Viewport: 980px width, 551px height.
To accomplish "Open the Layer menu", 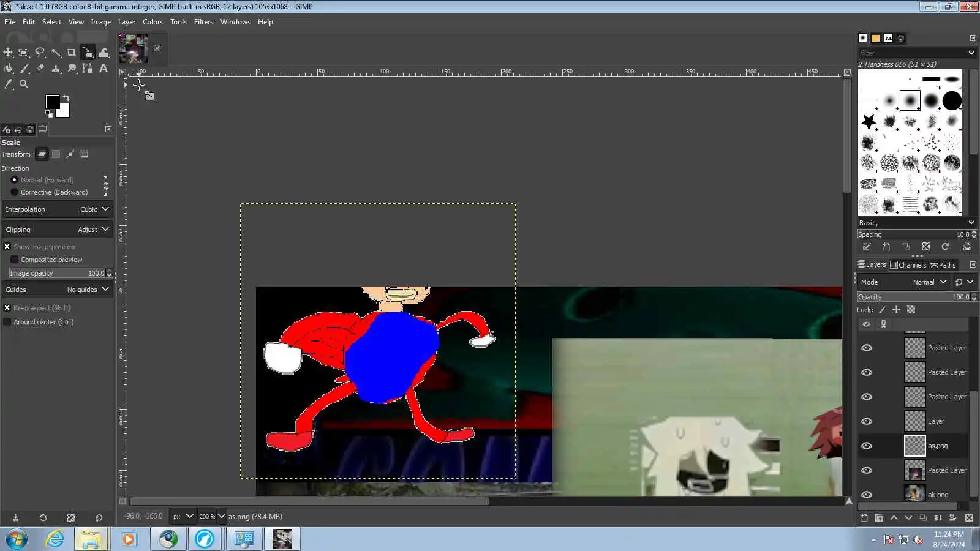I will [x=127, y=22].
